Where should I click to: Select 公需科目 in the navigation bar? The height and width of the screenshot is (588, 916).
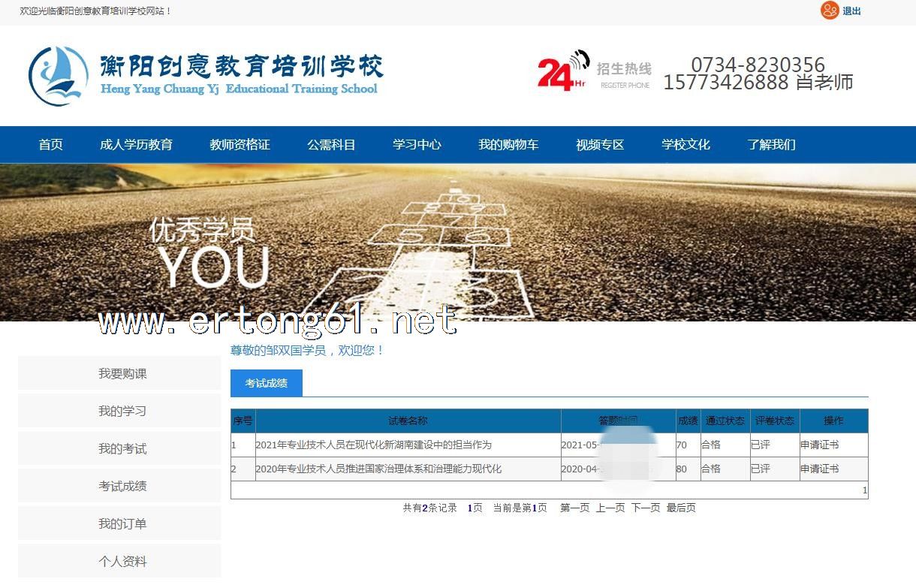[331, 145]
